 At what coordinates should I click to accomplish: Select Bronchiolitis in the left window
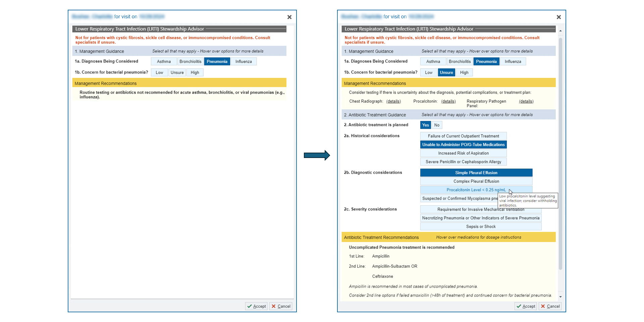click(x=191, y=61)
